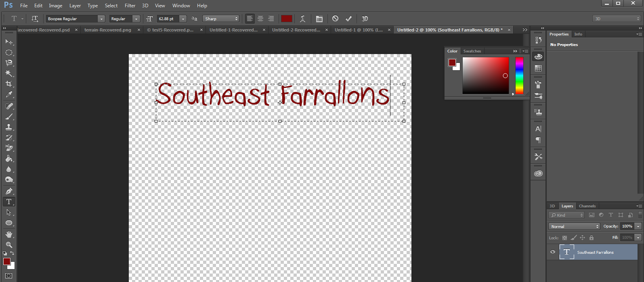Open the History panel icon

538,40
